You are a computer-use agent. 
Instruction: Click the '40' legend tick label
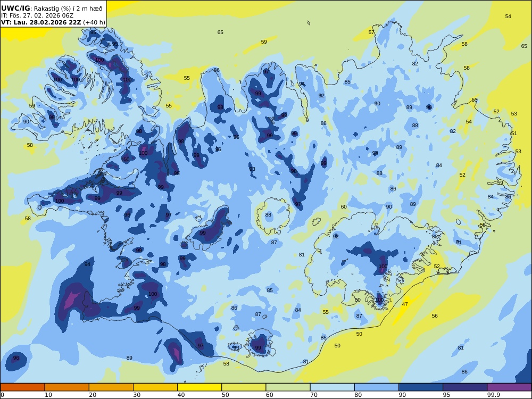(181, 395)
